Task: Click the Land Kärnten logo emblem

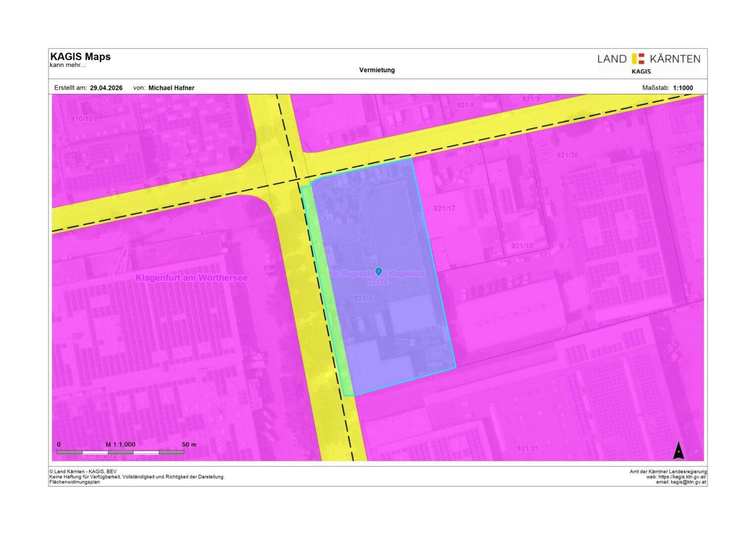Action: [638, 58]
